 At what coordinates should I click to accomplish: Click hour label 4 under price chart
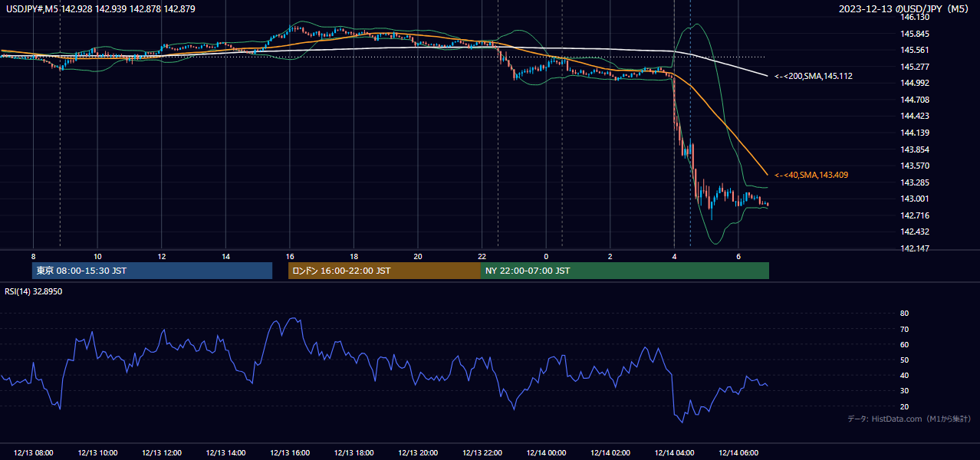(674, 256)
